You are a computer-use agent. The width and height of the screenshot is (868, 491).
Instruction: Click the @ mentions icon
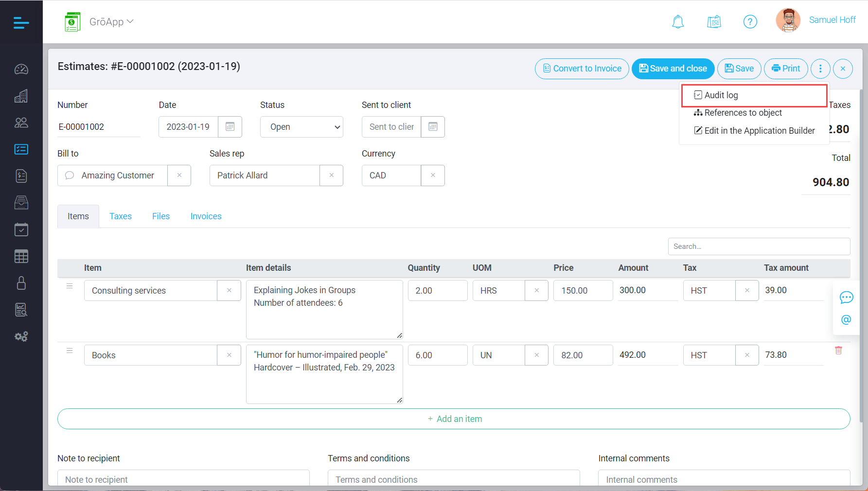pos(846,320)
